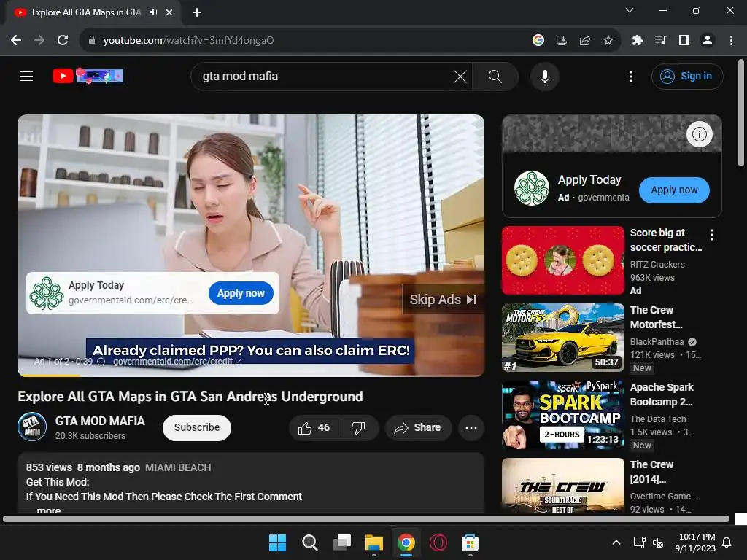Open ad info circle in sidebar
The width and height of the screenshot is (747, 560).
700,134
